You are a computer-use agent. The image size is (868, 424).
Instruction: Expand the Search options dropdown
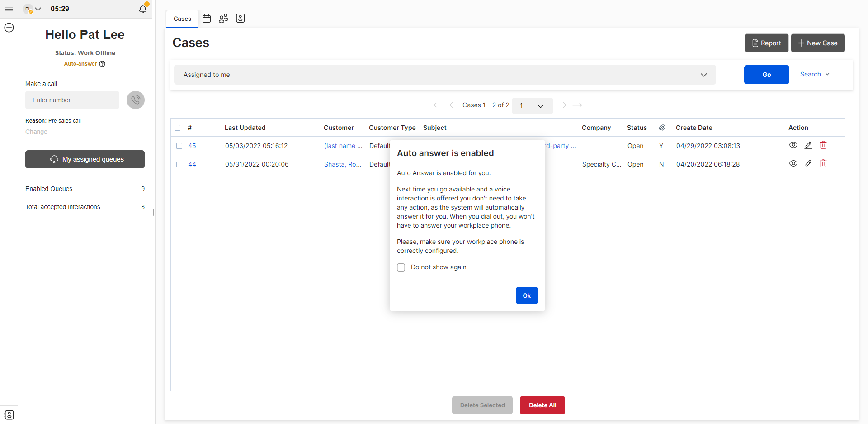point(815,74)
